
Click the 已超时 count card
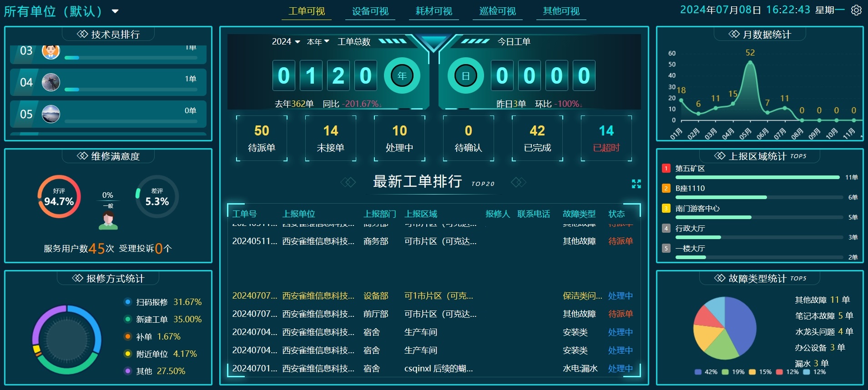606,138
